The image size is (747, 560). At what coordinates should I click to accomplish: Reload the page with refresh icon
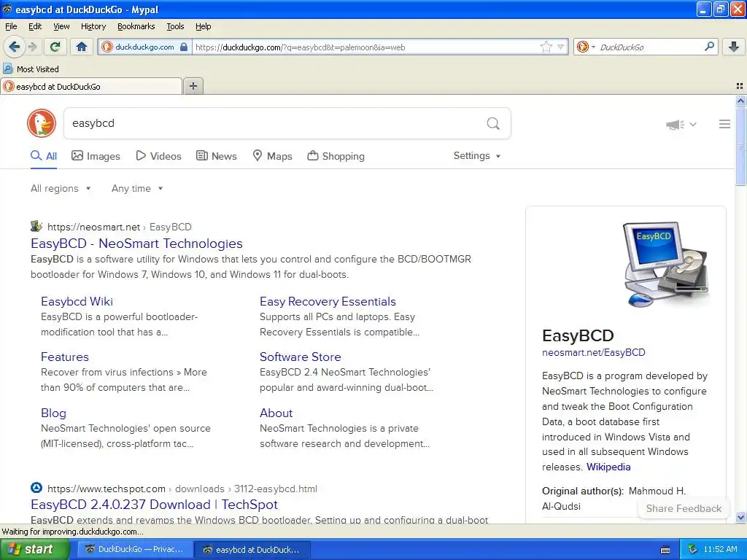[x=55, y=47]
